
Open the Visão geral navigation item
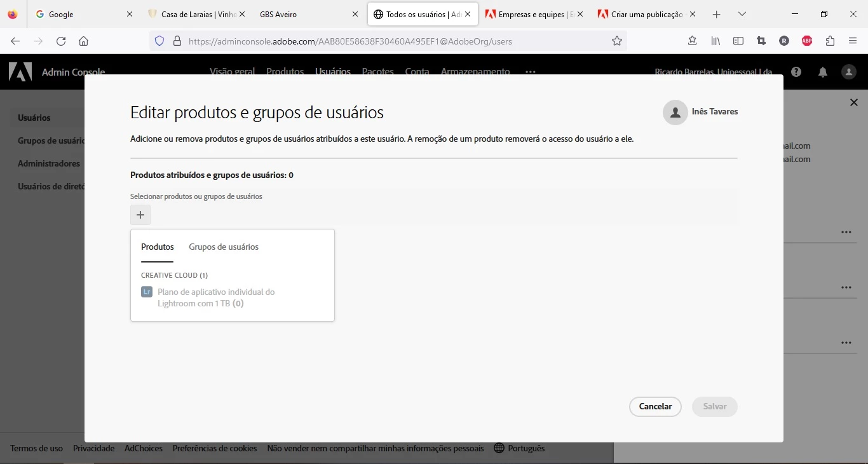(x=232, y=72)
